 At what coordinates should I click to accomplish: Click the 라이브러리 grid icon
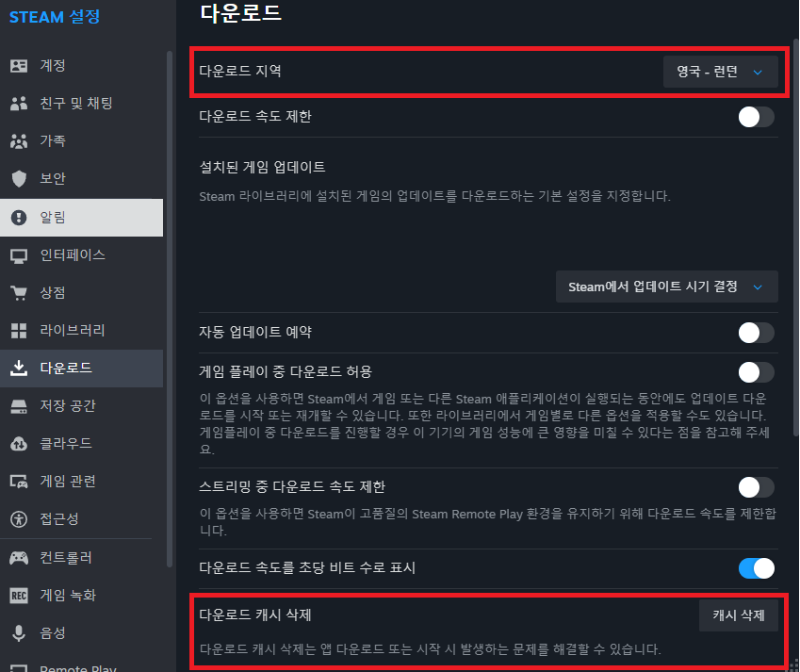pyautogui.click(x=19, y=331)
